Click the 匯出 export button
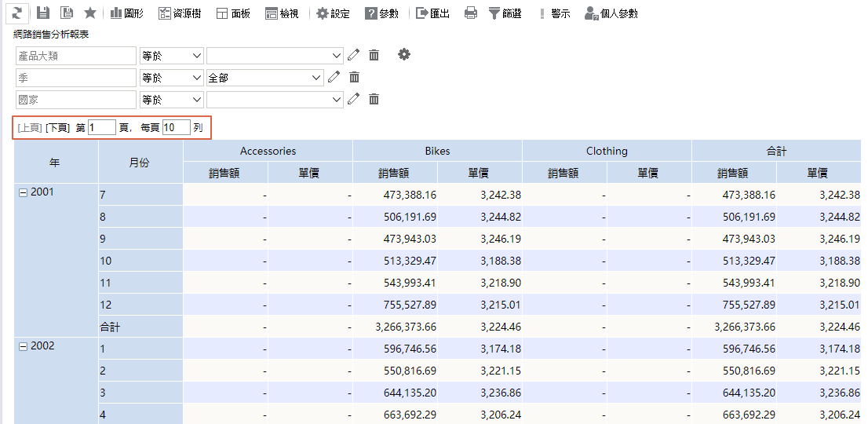The width and height of the screenshot is (868, 424). click(432, 13)
